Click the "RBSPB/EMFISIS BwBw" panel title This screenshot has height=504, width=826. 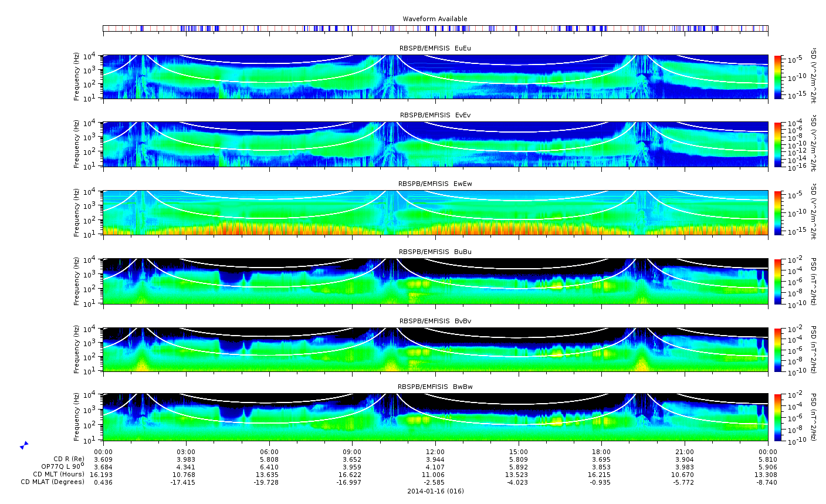(x=435, y=387)
